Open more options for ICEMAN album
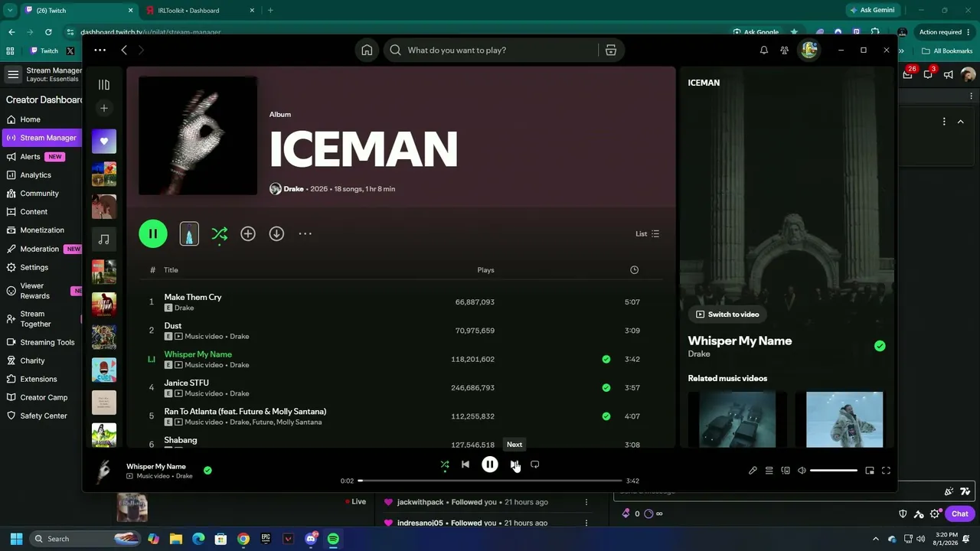Screen dimensions: 980x551 pos(305,234)
